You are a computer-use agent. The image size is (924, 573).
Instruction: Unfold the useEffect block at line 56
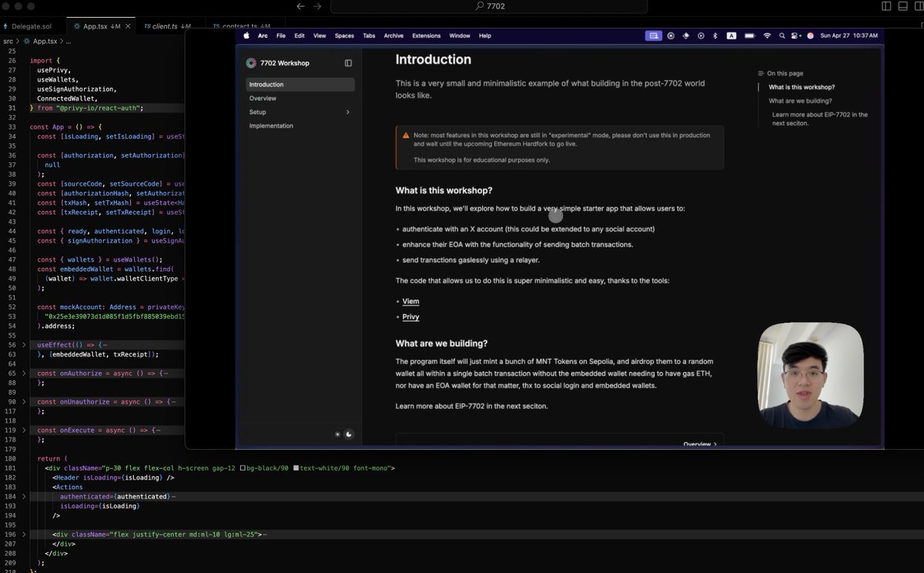[x=24, y=345]
